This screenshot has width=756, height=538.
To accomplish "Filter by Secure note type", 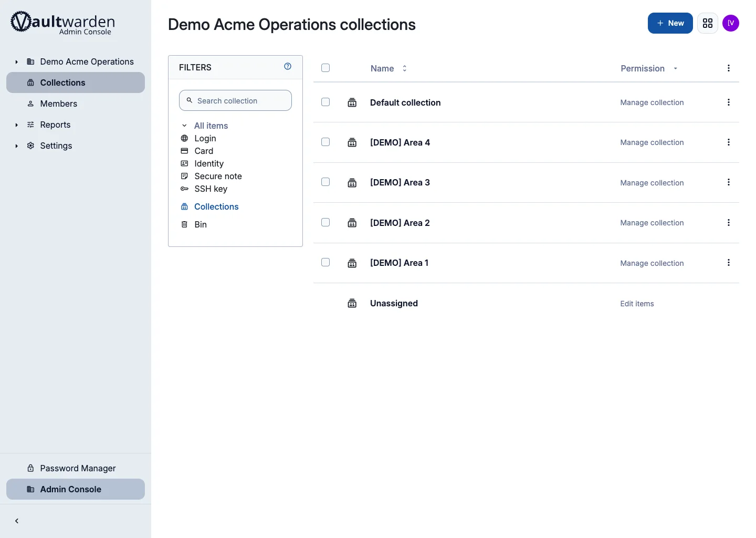I will coord(218,176).
